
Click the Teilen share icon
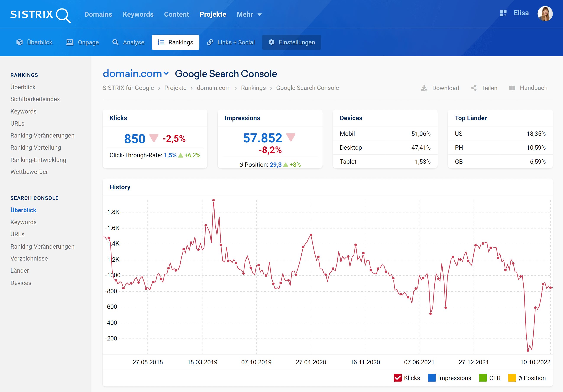tap(474, 88)
